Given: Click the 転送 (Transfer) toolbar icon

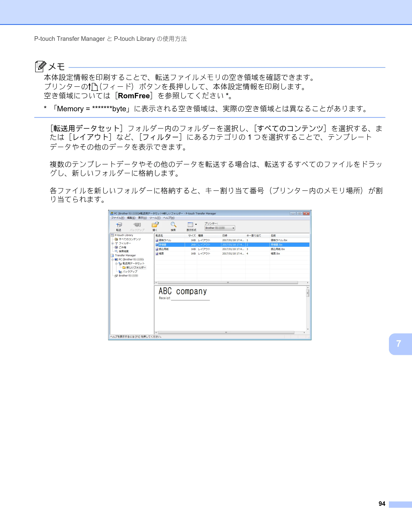Looking at the screenshot, I should coord(119,225).
